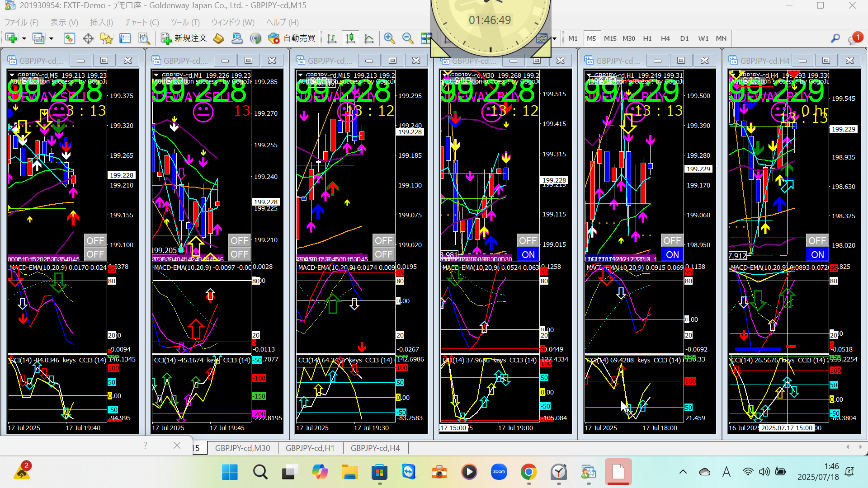Expand the new chart dropdown arrow
Viewport: 868px width, 488px height.
click(24, 38)
